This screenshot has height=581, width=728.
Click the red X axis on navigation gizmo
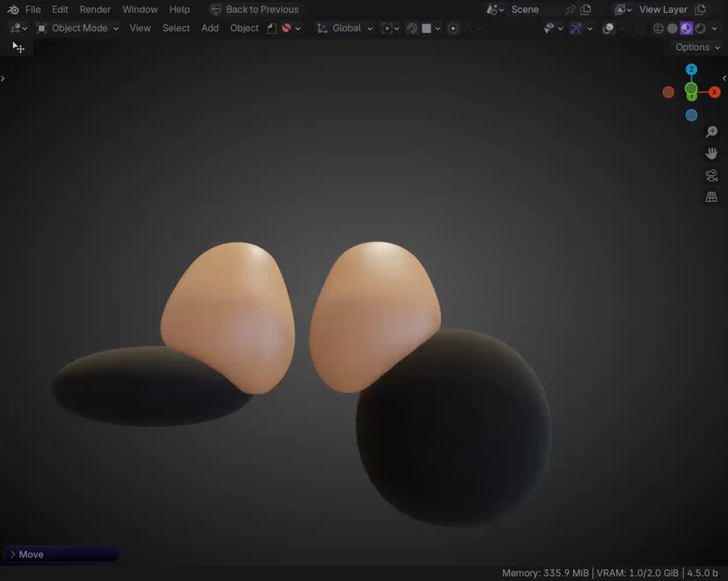pos(714,92)
